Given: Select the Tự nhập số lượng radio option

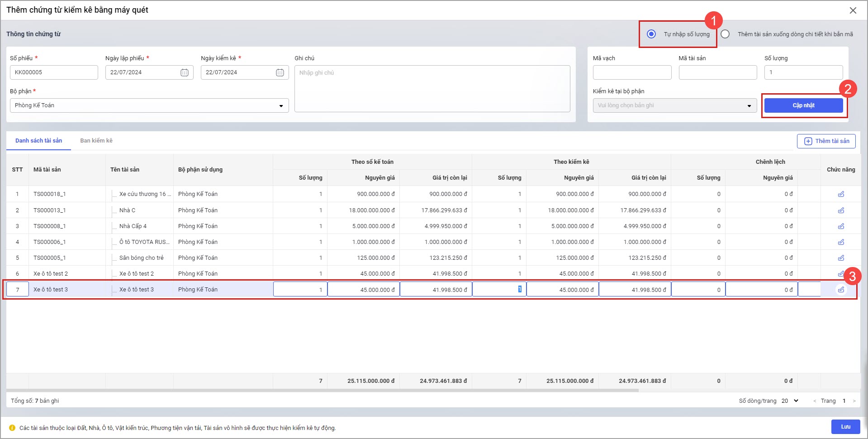Looking at the screenshot, I should pyautogui.click(x=651, y=34).
